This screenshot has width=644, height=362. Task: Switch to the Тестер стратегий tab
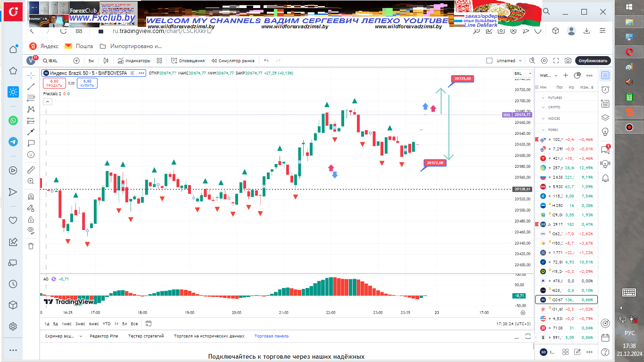pyautogui.click(x=146, y=336)
